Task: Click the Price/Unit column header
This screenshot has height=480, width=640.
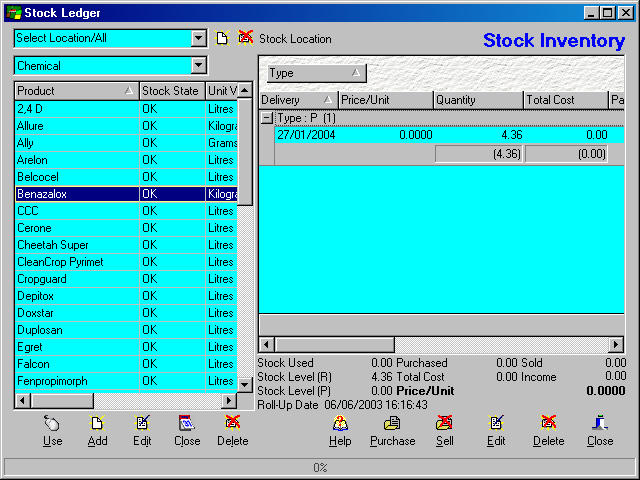Action: (x=386, y=100)
